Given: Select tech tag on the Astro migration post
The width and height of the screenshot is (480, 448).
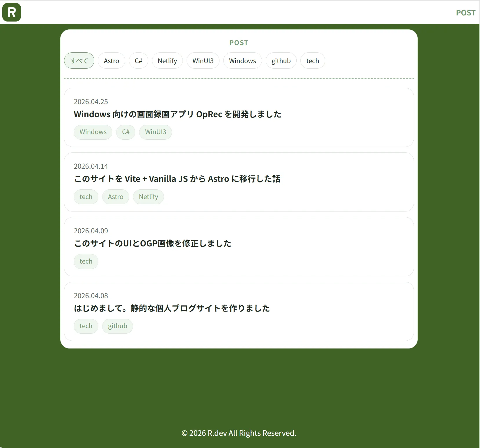Looking at the screenshot, I should (86, 197).
